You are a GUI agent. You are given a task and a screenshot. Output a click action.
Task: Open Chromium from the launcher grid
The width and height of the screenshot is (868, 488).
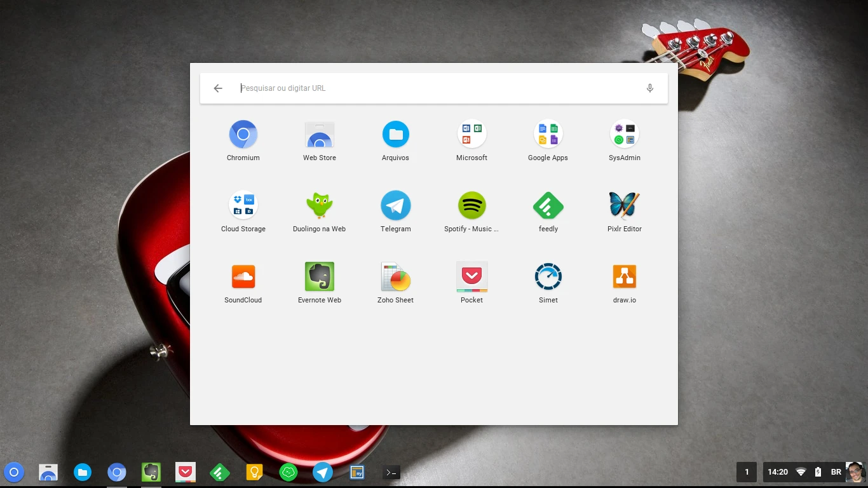[x=243, y=135]
